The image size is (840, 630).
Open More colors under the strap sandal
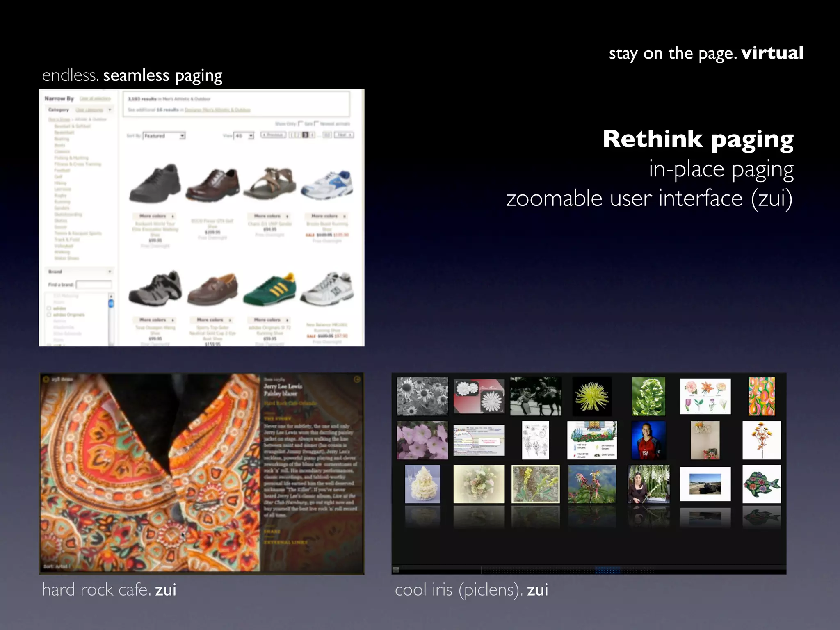coord(269,216)
